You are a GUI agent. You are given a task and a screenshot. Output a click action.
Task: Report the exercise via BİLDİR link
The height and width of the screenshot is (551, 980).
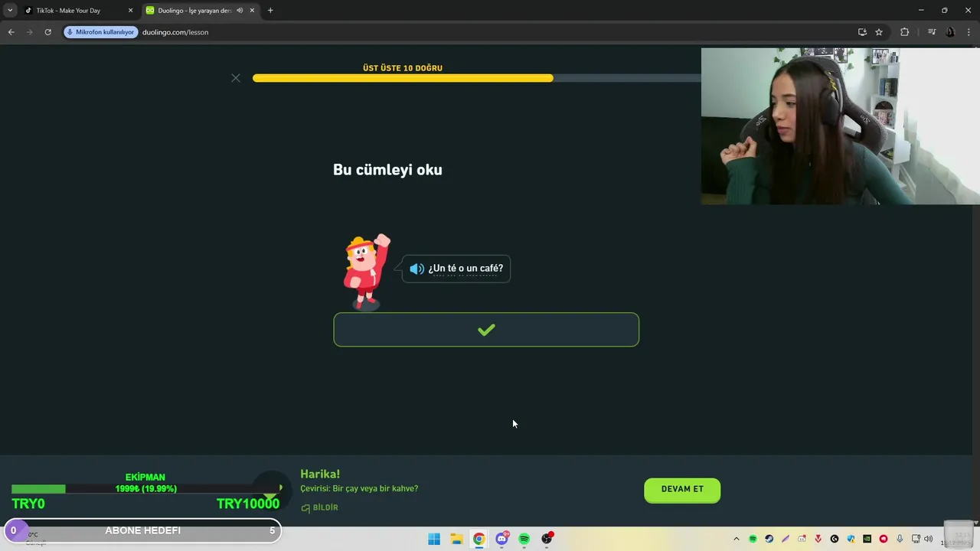[x=319, y=507]
